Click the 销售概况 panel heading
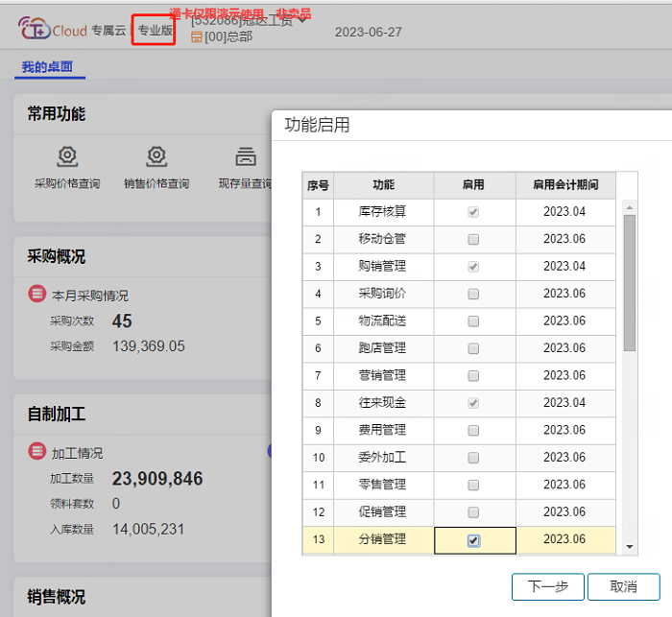 pos(57,597)
